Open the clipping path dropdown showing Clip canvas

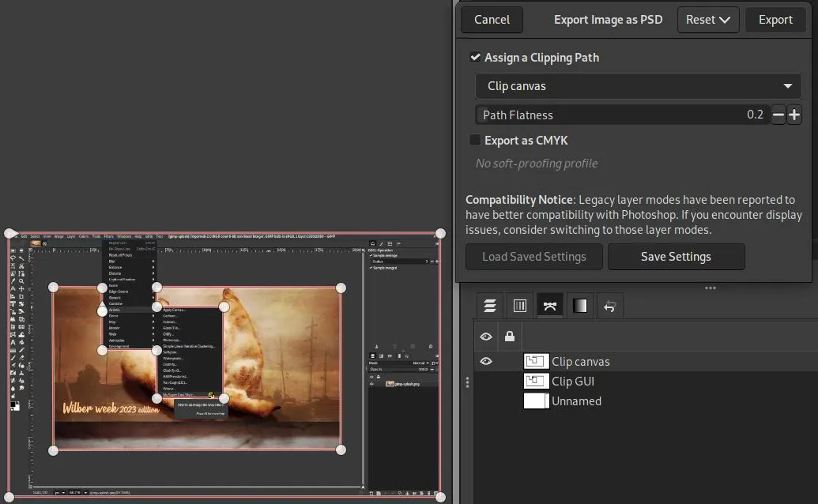tap(637, 86)
